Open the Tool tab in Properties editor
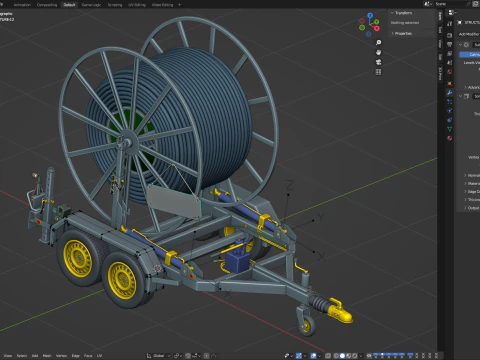480x360 pixels. tap(450, 24)
